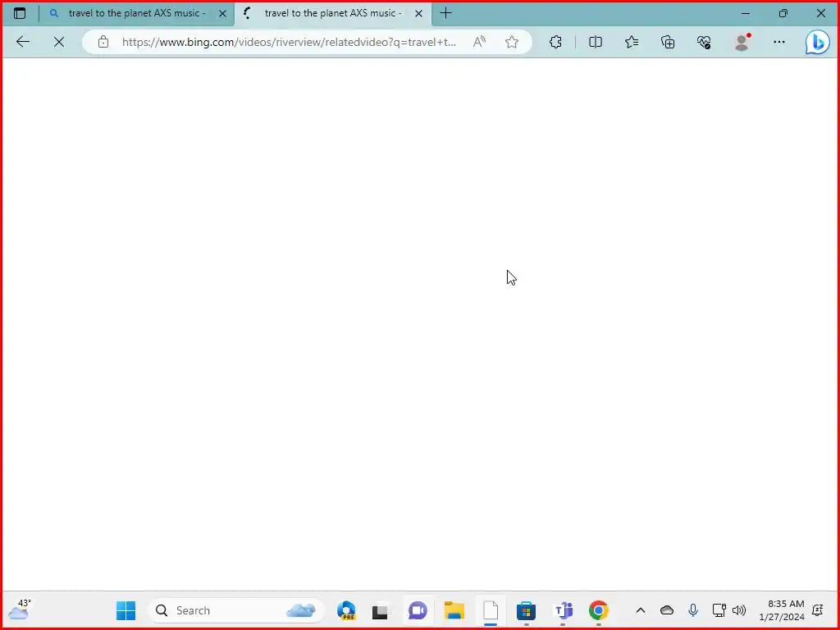Expand the hidden system tray icons
This screenshot has width=840, height=630.
[x=640, y=610]
